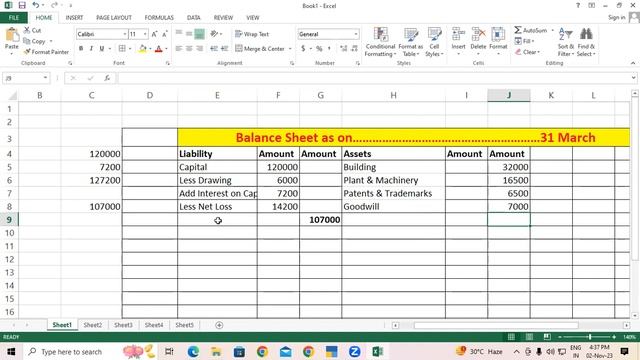640x360 pixels.
Task: Click Sign in link
Action: [x=616, y=18]
